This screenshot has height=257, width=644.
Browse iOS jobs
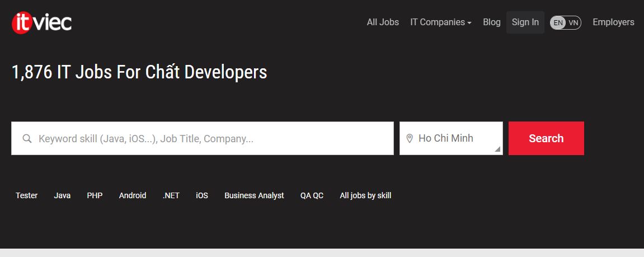[x=202, y=195]
